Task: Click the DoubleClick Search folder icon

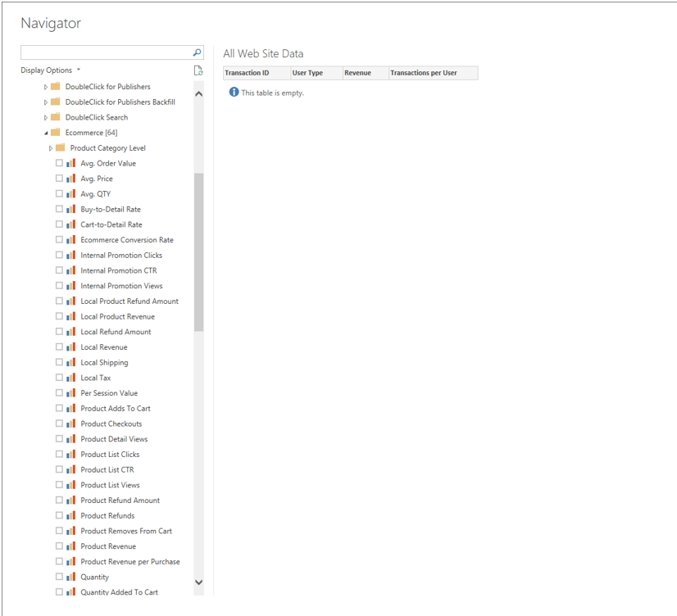Action: (x=55, y=117)
